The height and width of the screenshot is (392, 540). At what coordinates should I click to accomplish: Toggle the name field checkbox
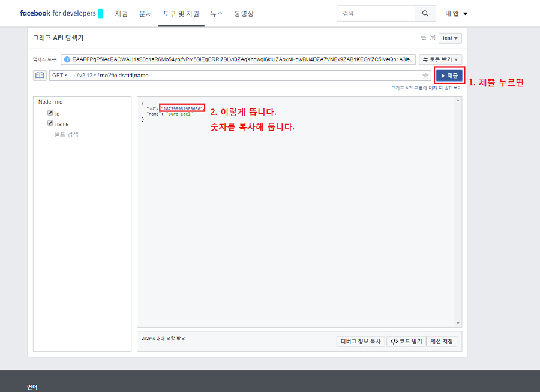(x=50, y=123)
